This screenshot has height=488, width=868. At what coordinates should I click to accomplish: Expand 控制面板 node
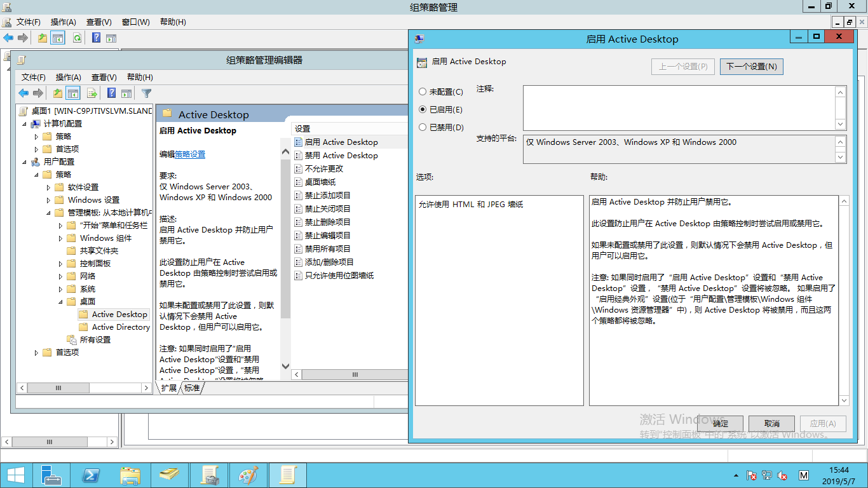tap(61, 264)
